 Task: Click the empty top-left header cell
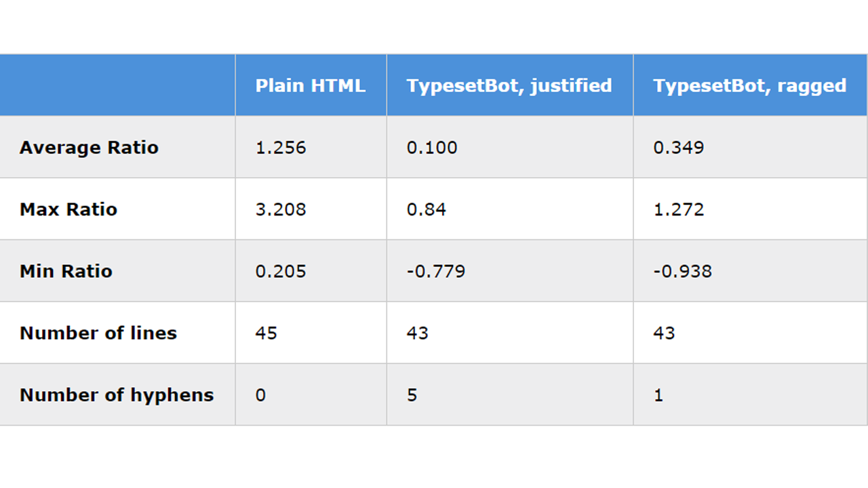pyautogui.click(x=117, y=85)
